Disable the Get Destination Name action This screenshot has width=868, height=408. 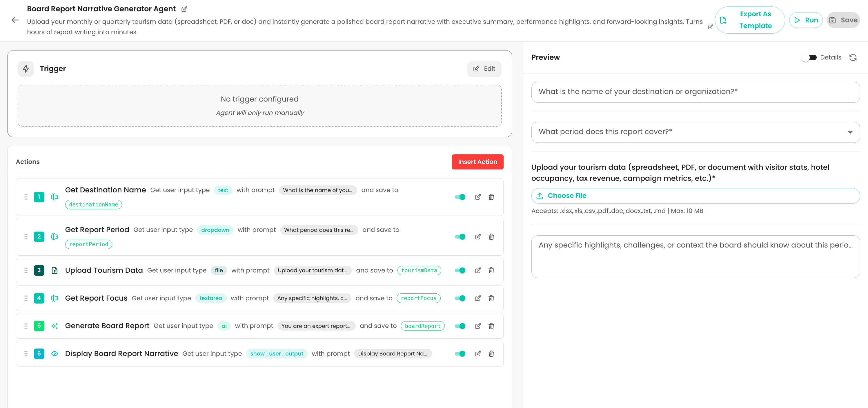tap(460, 197)
